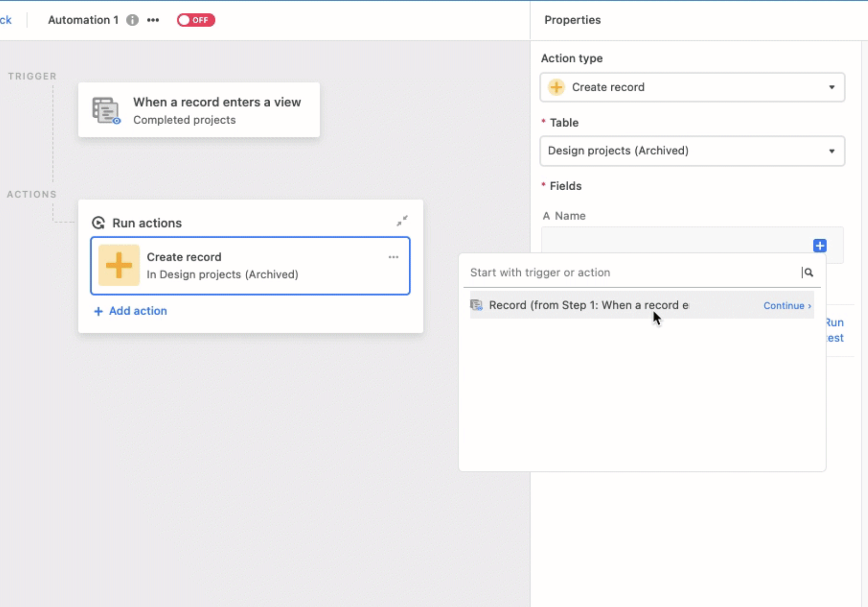
Task: Click the Run test link
Action: [x=835, y=330]
